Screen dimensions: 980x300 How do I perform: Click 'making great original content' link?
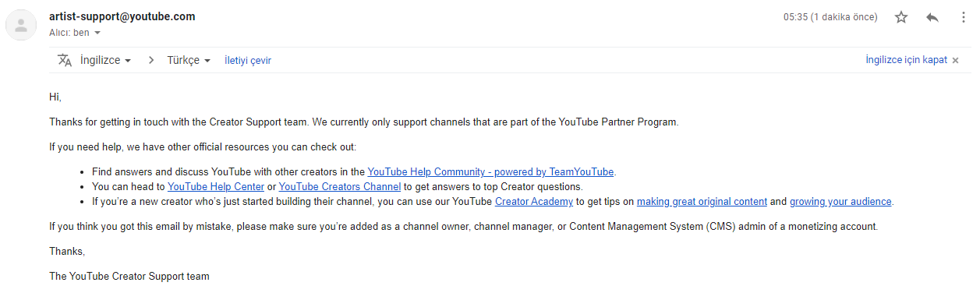pyautogui.click(x=702, y=201)
